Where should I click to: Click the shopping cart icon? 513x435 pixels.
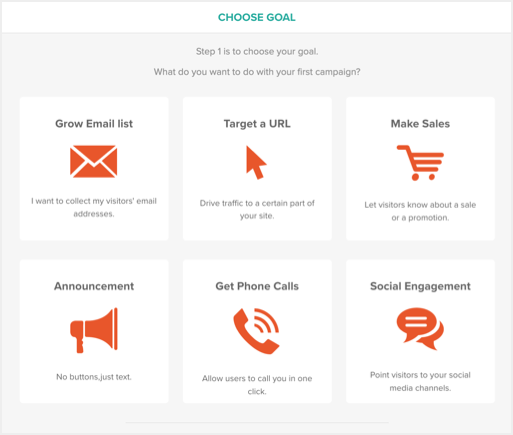tap(420, 163)
